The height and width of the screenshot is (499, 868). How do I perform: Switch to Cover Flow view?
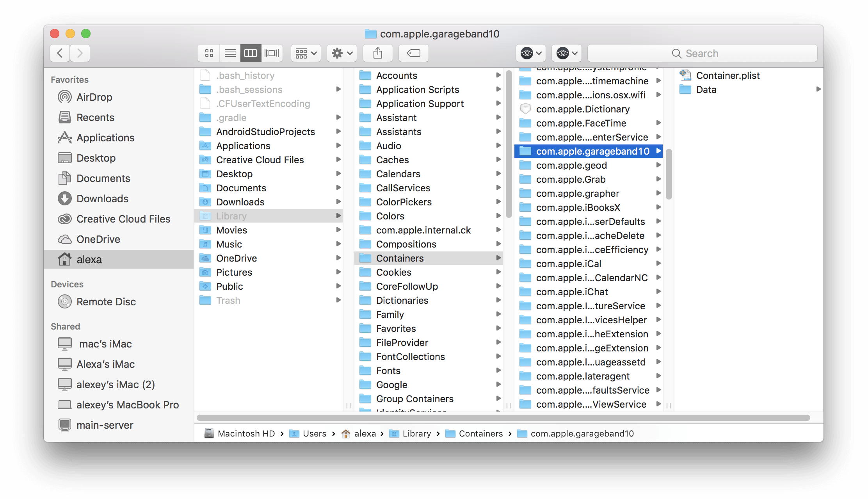pyautogui.click(x=272, y=53)
